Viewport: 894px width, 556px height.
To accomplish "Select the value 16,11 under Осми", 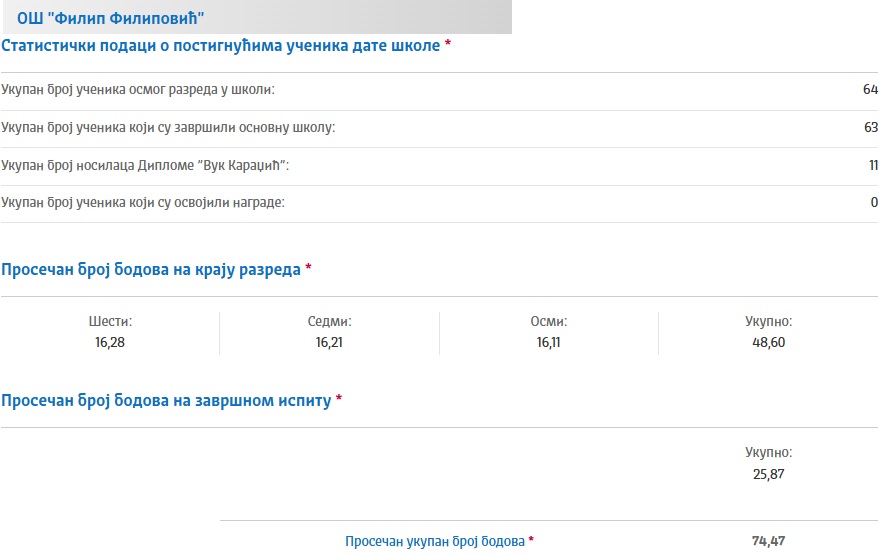I will 548,343.
